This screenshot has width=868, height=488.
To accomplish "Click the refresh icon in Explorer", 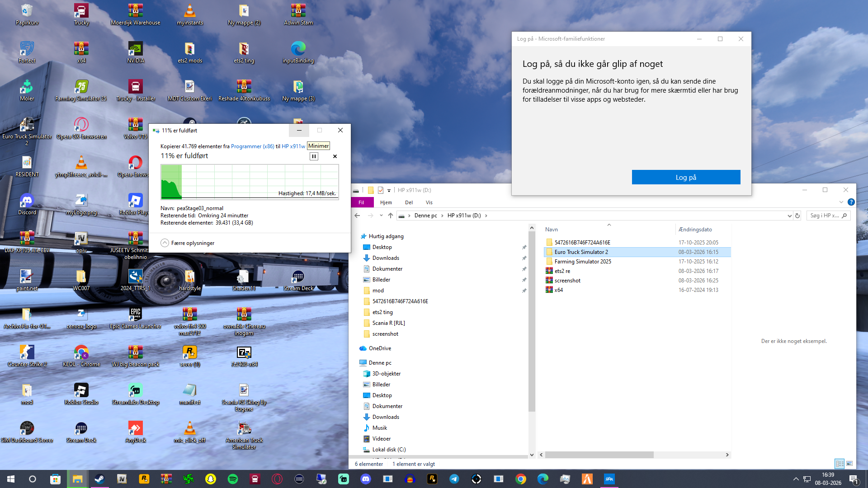I will point(797,216).
